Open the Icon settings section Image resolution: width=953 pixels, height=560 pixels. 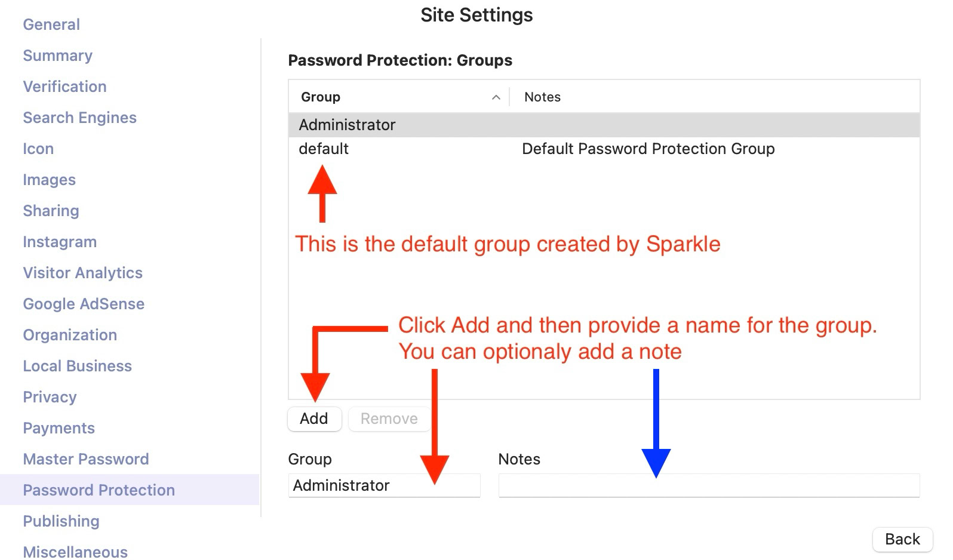[38, 149]
